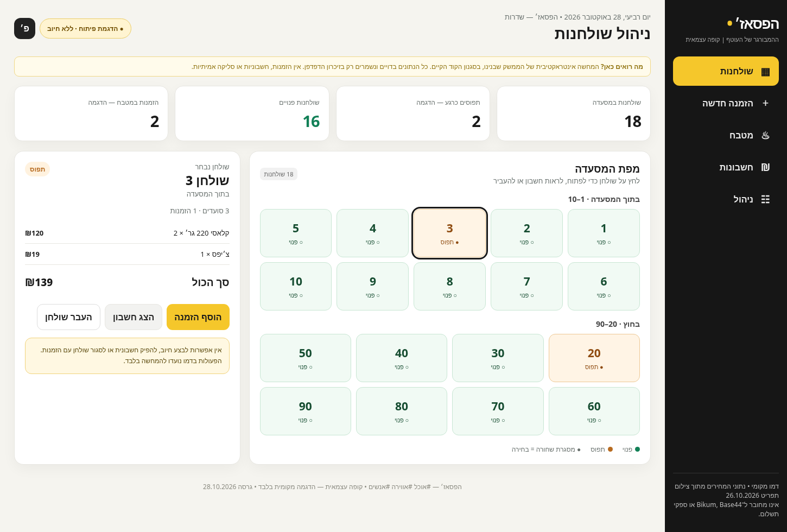
Task: Click the שולחנות במסעדה stat card
Action: pos(574,113)
